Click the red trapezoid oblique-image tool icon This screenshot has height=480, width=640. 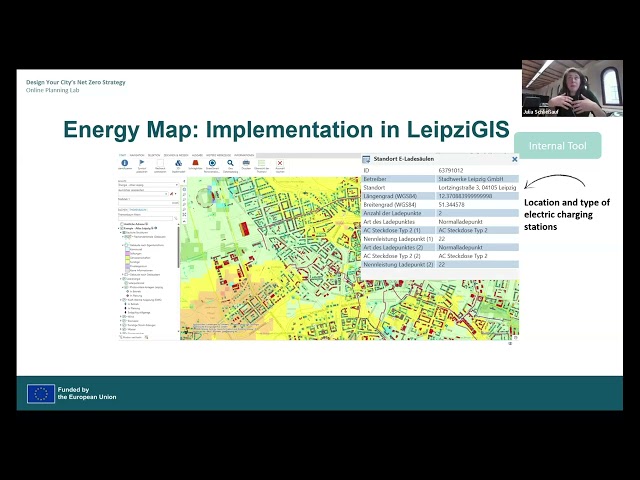pos(196,163)
